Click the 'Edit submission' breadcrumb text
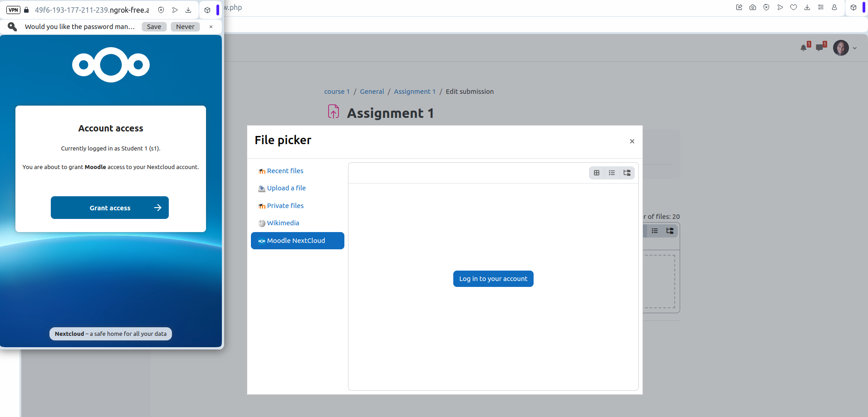Image resolution: width=868 pixels, height=417 pixels. pos(470,92)
